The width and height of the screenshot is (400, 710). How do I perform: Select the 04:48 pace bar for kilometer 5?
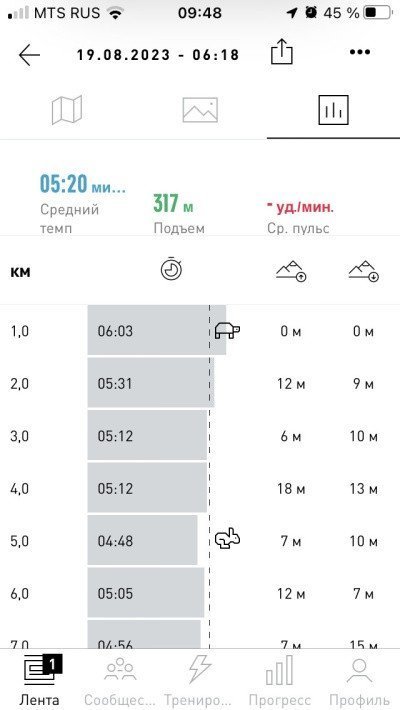(x=142, y=540)
